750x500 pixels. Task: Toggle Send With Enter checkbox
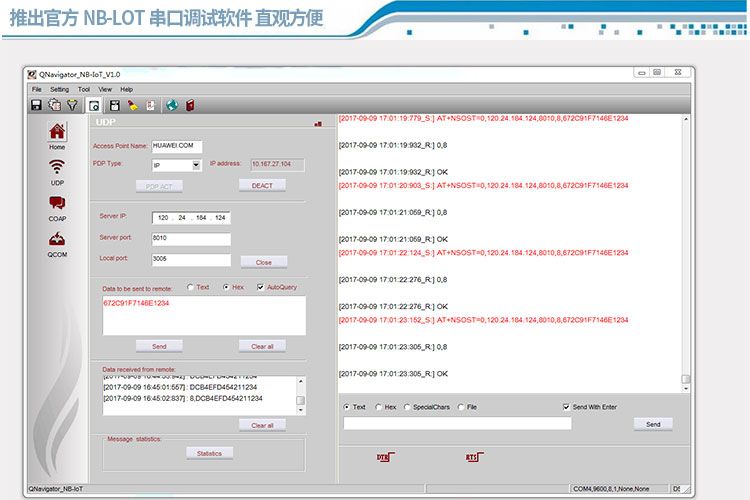(566, 407)
